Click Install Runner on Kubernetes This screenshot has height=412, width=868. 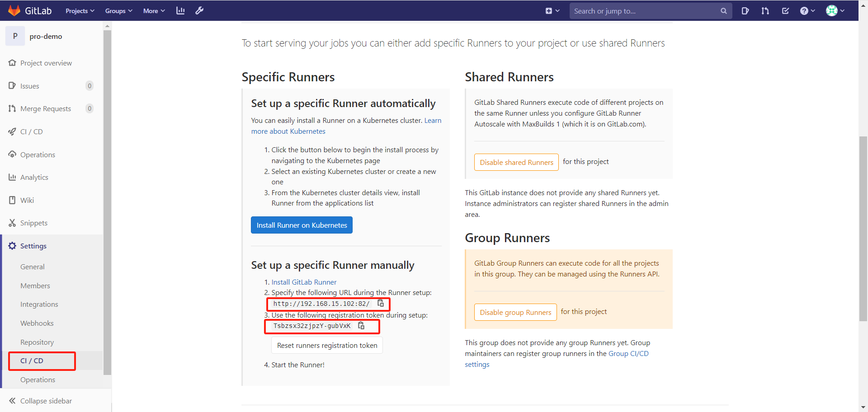[302, 225]
